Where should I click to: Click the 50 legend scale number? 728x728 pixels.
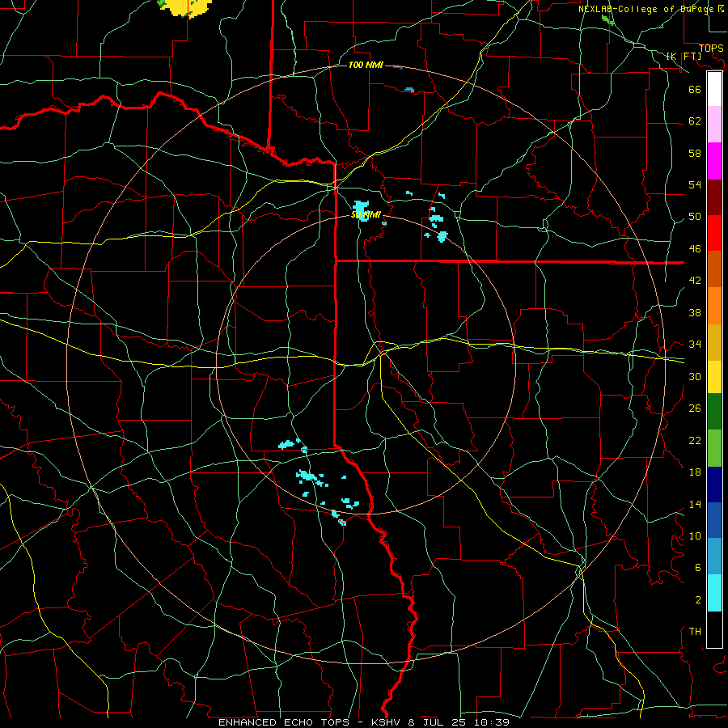pyautogui.click(x=695, y=217)
